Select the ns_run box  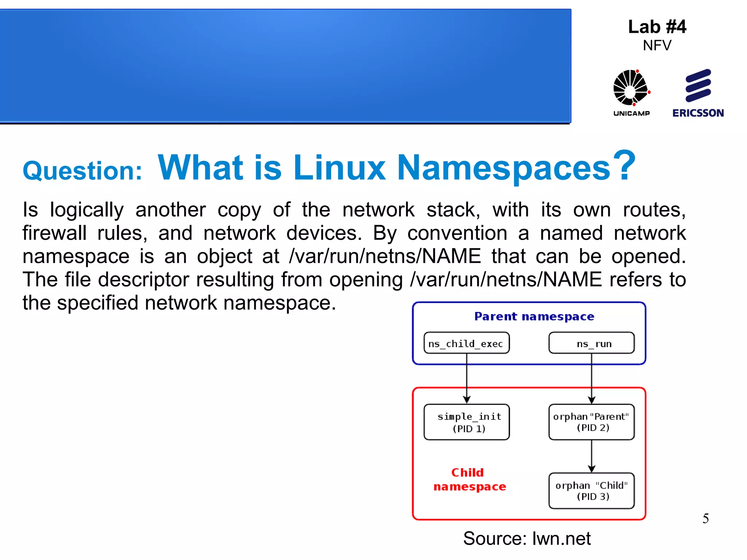592,343
